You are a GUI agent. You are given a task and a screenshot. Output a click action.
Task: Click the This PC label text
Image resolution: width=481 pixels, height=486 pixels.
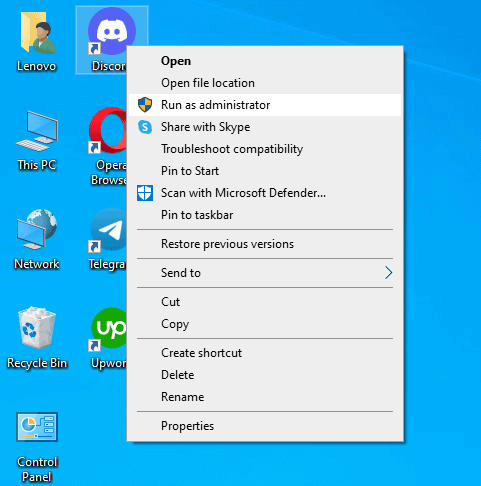[x=37, y=165]
